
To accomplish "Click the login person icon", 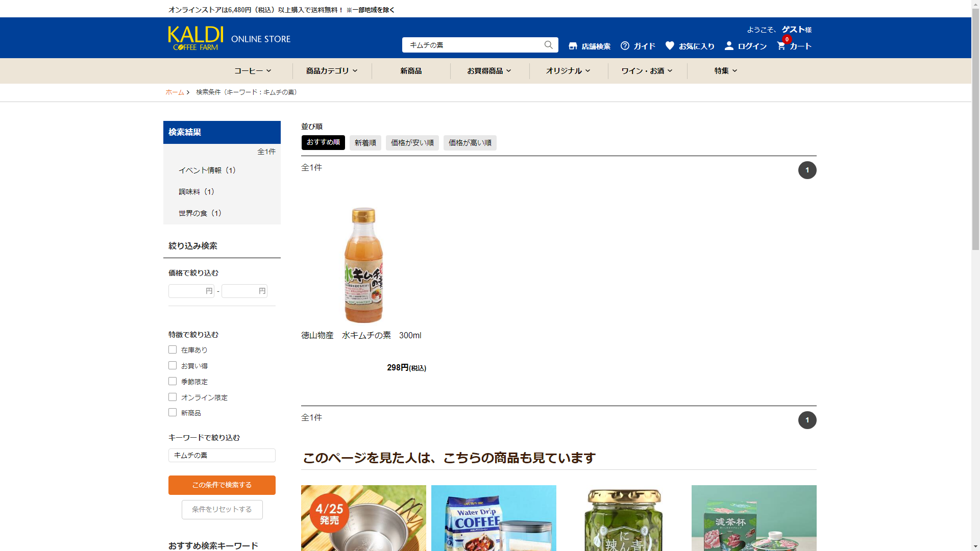I will [x=729, y=46].
